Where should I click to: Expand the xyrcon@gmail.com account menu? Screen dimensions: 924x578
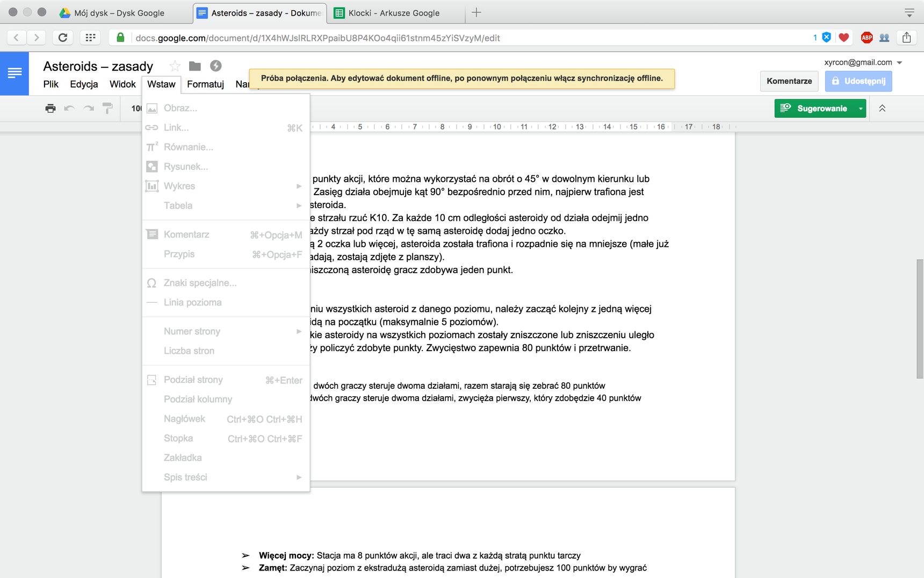[x=899, y=63]
